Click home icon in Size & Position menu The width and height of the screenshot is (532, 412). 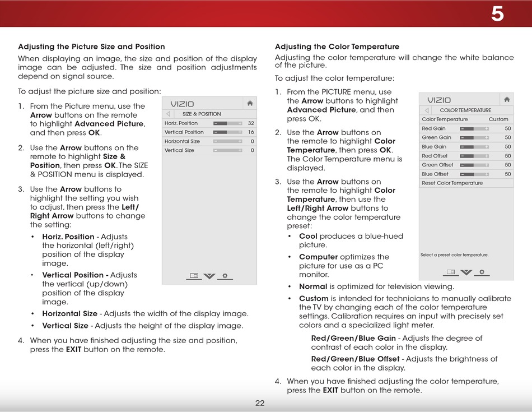point(250,103)
